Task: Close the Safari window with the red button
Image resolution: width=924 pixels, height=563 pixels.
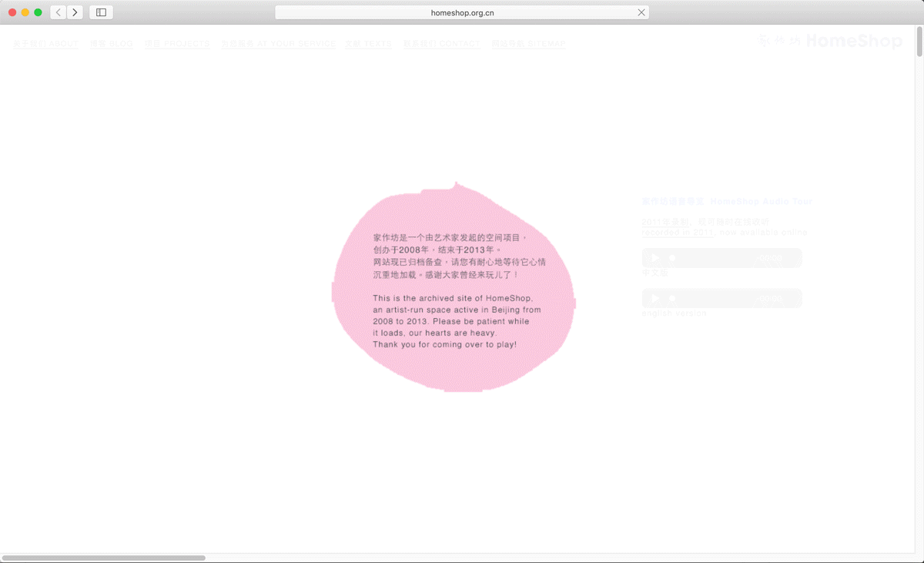Action: coord(12,12)
